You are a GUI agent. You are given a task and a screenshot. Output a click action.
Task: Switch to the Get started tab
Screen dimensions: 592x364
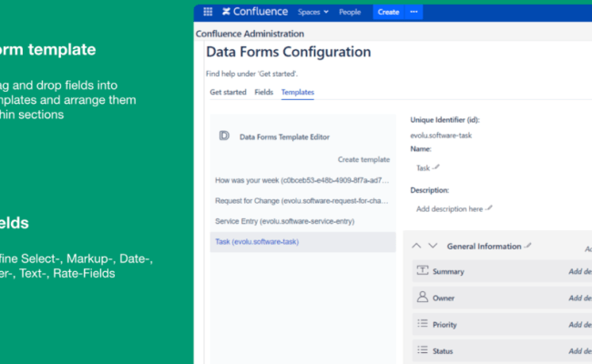(228, 92)
